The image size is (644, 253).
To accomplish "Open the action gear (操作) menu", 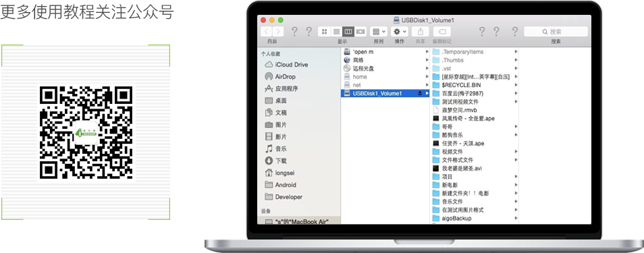I will 399,32.
